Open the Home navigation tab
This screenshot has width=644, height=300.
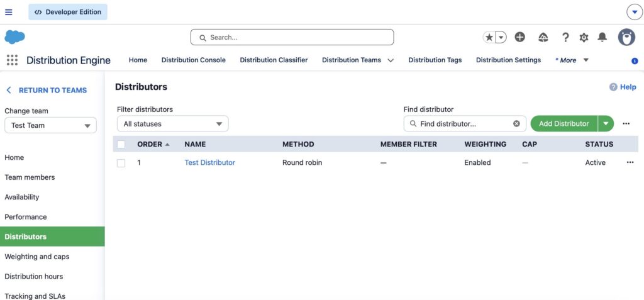(x=138, y=60)
